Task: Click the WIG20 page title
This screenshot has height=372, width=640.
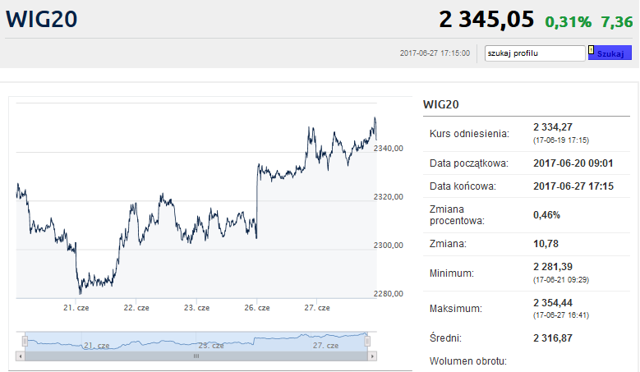Action: pyautogui.click(x=42, y=19)
